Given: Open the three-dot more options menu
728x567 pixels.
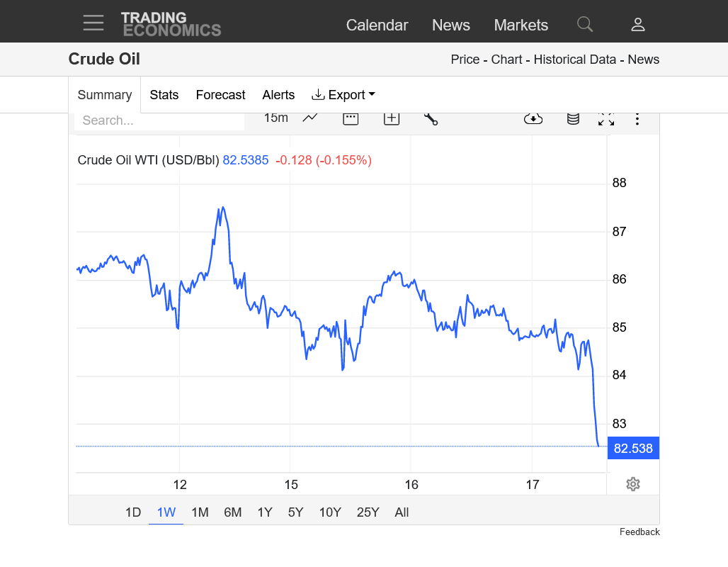Looking at the screenshot, I should click(x=637, y=118).
